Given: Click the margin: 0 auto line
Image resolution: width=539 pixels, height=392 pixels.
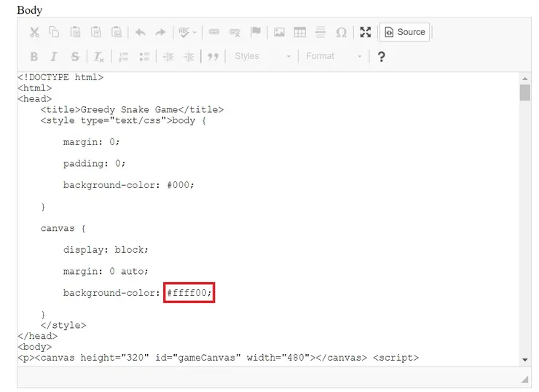Looking at the screenshot, I should pos(106,271).
